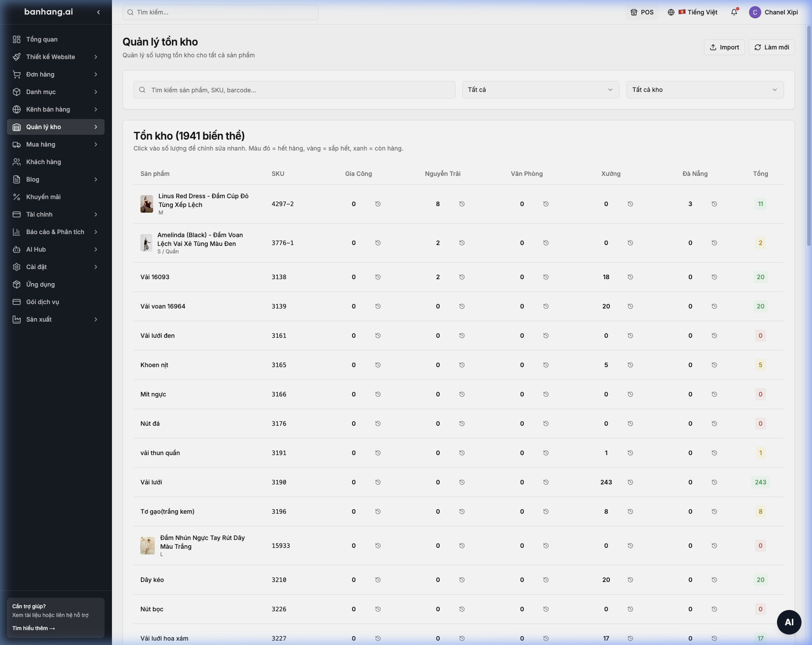
Task: Expand the Báo cáo & Phân tích menu
Action: (56, 232)
